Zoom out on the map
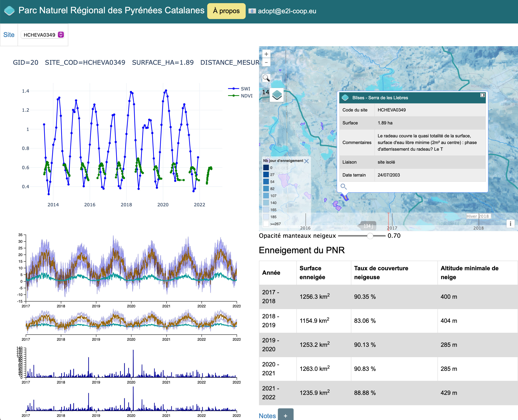The height and width of the screenshot is (420, 518). coord(266,62)
